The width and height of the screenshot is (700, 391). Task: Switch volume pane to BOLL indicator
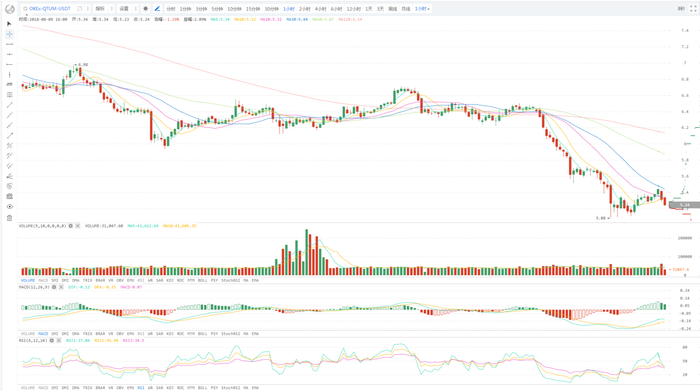coord(202,280)
